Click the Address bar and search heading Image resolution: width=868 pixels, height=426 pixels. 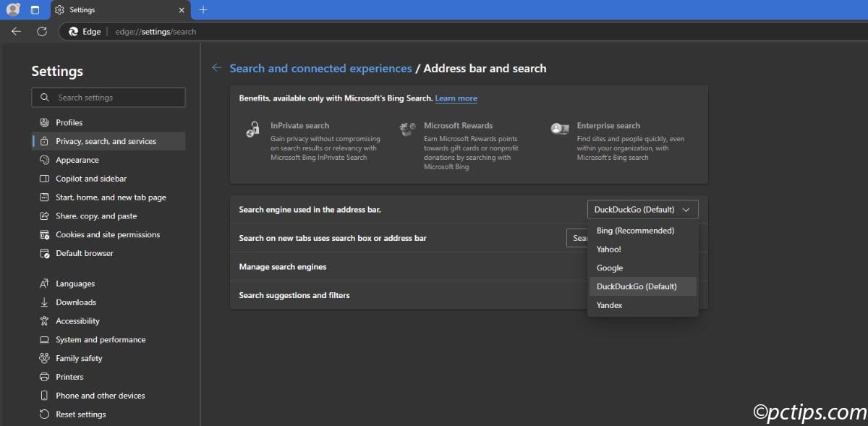[485, 69]
